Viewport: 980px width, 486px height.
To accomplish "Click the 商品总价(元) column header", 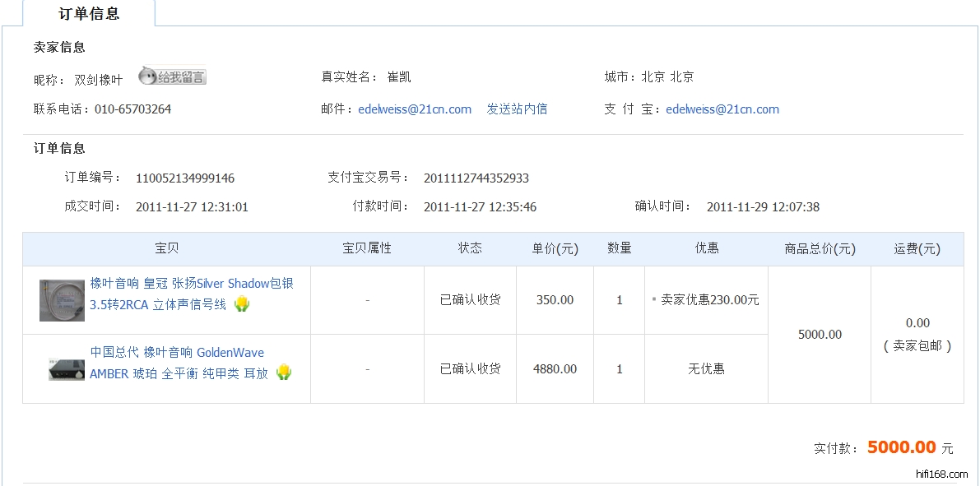I will pyautogui.click(x=820, y=248).
